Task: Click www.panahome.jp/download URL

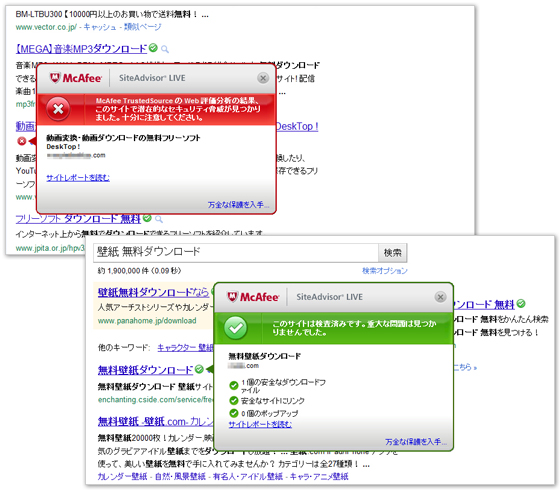Action: 147,321
